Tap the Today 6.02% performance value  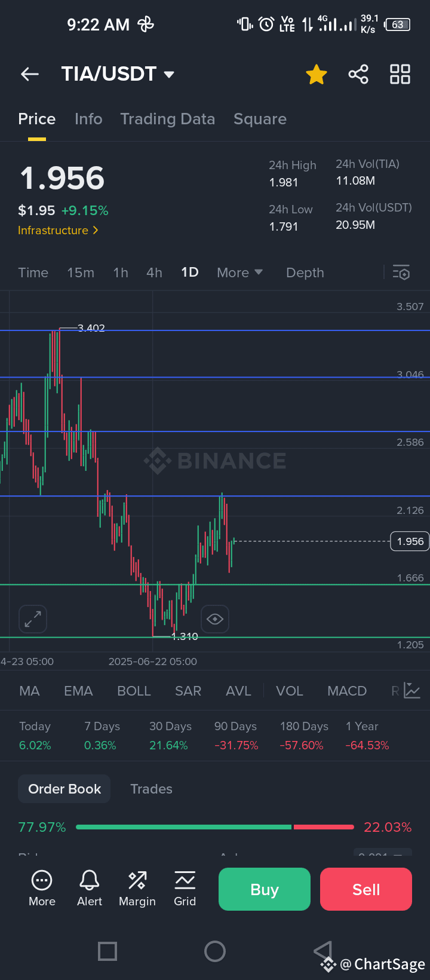pyautogui.click(x=35, y=745)
